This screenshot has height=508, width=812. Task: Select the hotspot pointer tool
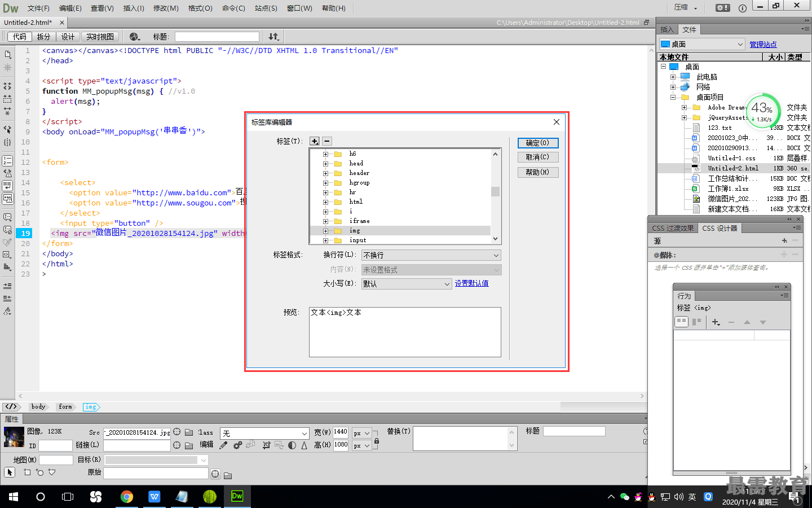point(10,472)
